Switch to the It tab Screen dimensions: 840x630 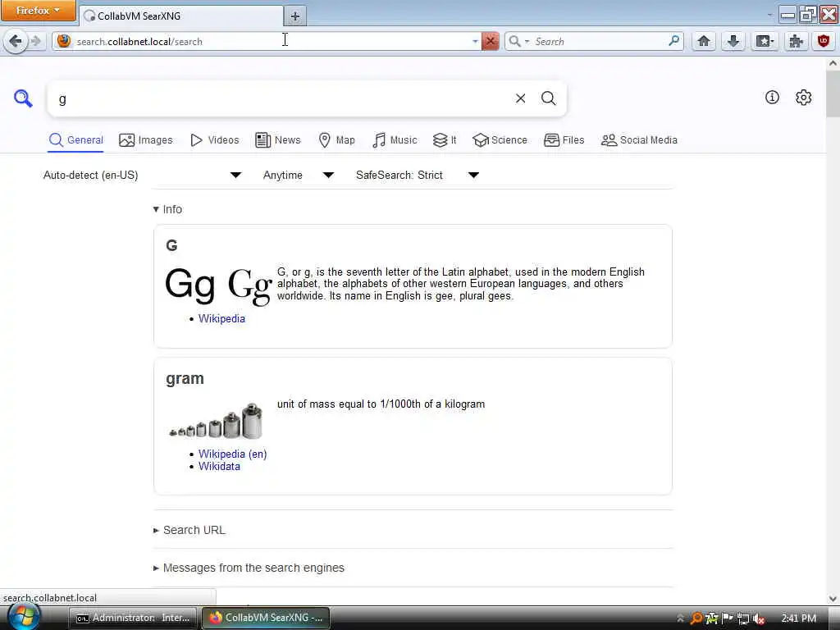pos(445,140)
